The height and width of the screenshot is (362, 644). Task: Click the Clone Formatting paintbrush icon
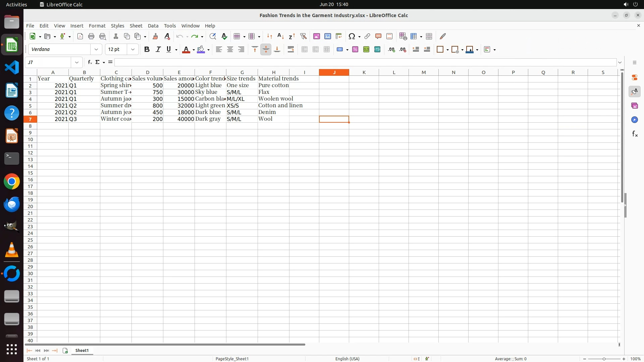(155, 36)
